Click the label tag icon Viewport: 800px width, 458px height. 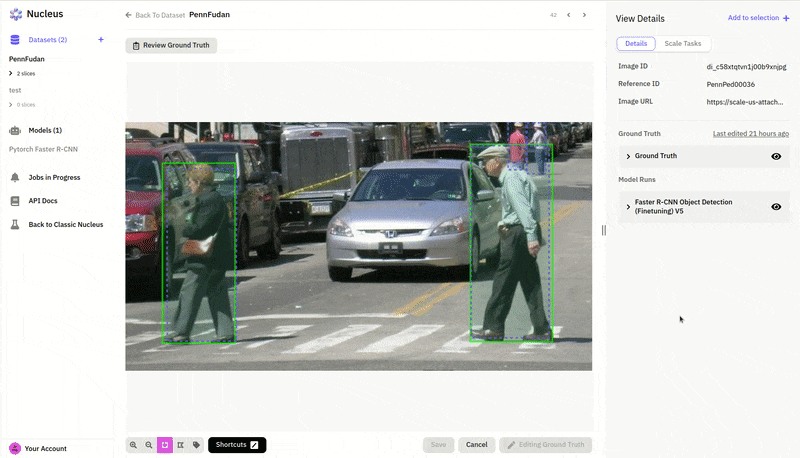(x=196, y=445)
